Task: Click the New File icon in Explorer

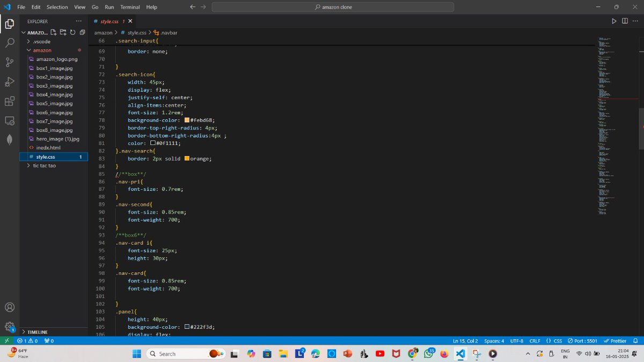Action: (54, 32)
